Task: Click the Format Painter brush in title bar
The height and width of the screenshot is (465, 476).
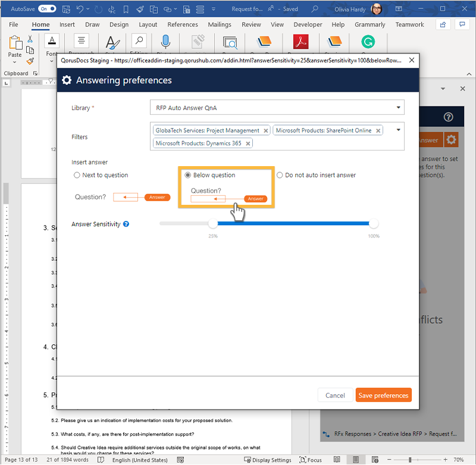Action: tap(140, 10)
